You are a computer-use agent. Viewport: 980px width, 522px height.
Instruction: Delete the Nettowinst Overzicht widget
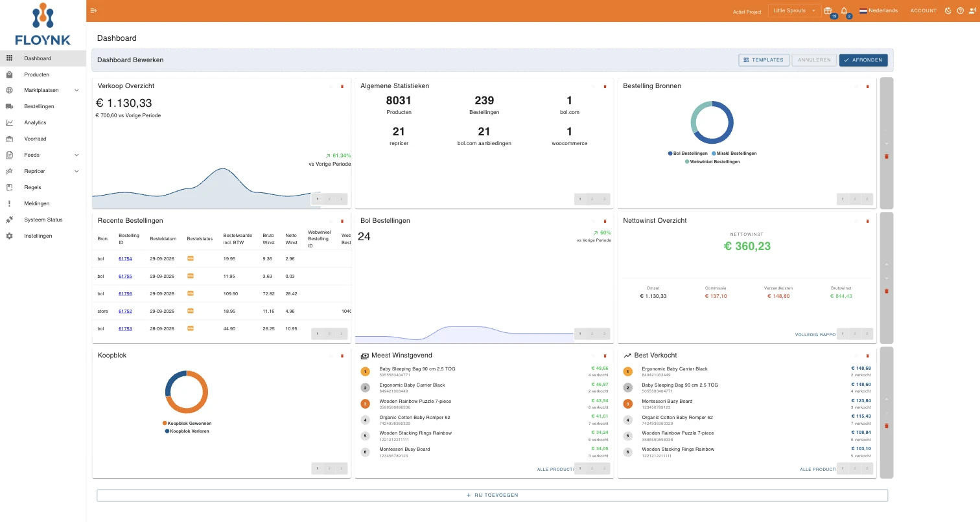coord(867,221)
